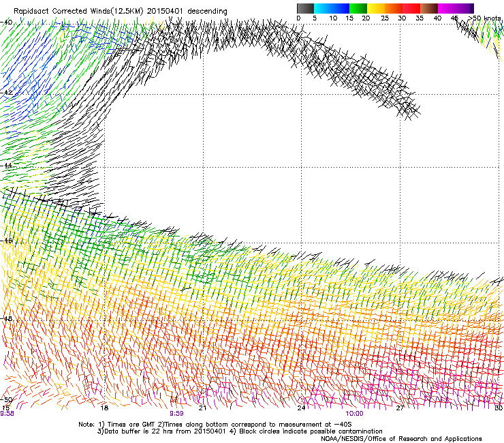Click the legend tick label '25'
This screenshot has width=504, height=443.
(384, 18)
